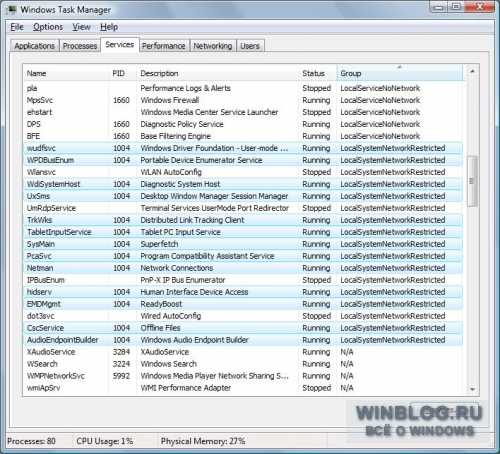500x454 pixels.
Task: Select the UmRdpService service row
Action: pyautogui.click(x=243, y=208)
